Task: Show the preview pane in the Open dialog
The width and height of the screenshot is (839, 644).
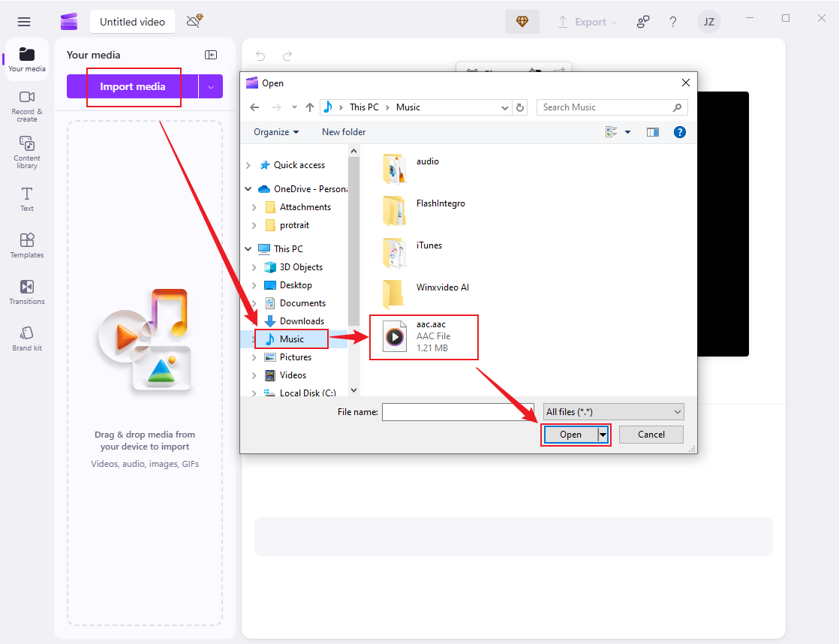Action: point(652,131)
